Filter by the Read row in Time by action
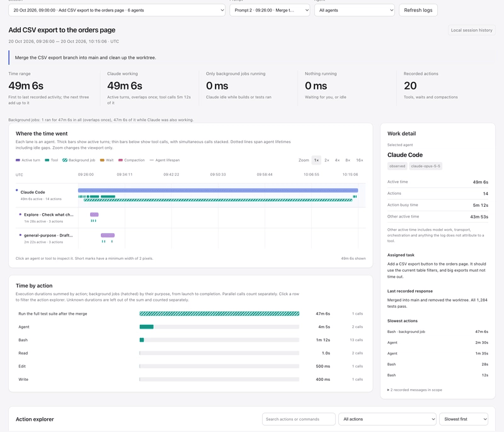Image resolution: width=504 pixels, height=432 pixels. point(191,353)
